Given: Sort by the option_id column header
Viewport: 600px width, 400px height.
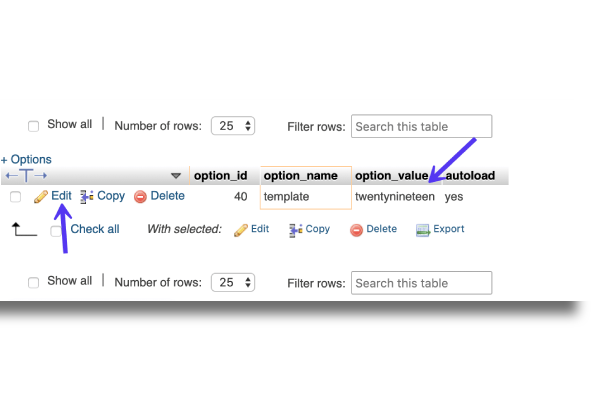Looking at the screenshot, I should tap(220, 176).
